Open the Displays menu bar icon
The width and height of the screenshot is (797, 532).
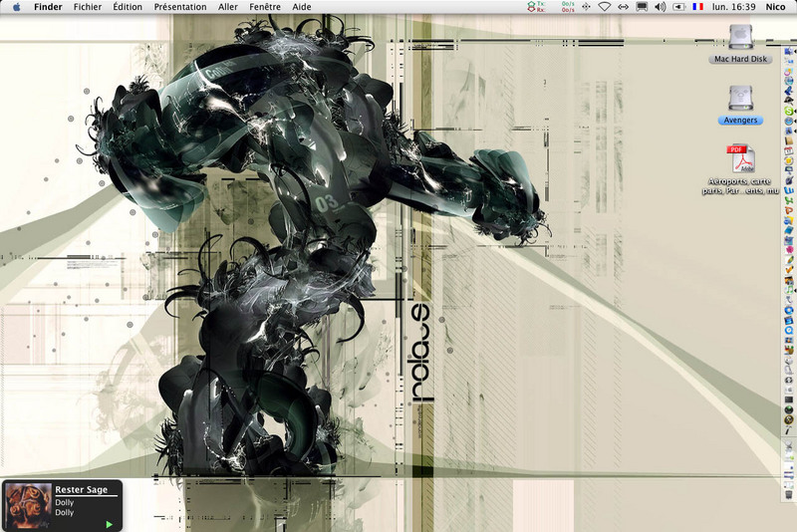[642, 7]
